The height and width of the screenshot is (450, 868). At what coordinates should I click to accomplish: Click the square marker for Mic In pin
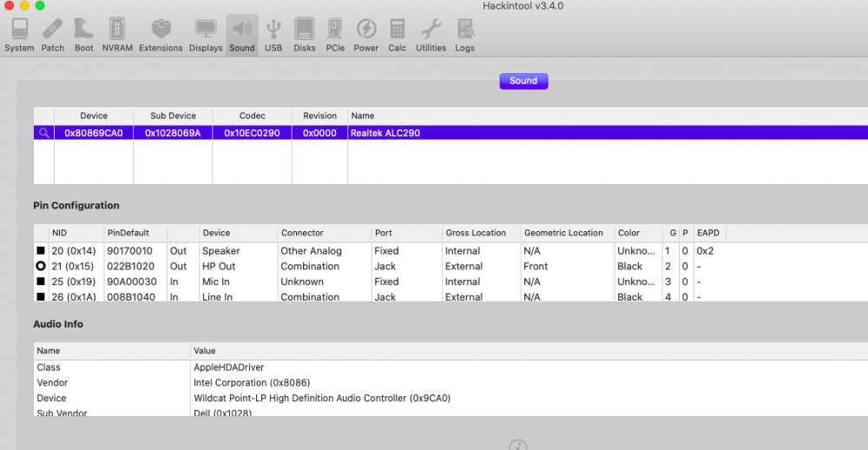click(x=41, y=281)
